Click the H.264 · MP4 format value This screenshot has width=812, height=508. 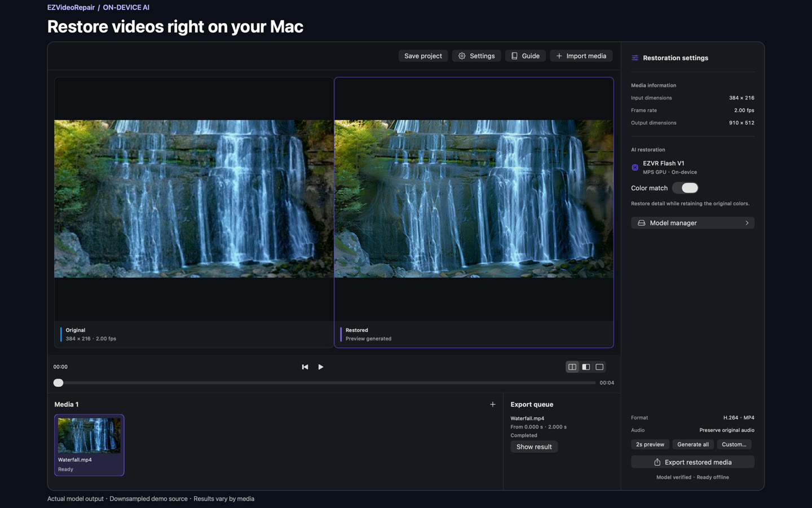pyautogui.click(x=739, y=418)
